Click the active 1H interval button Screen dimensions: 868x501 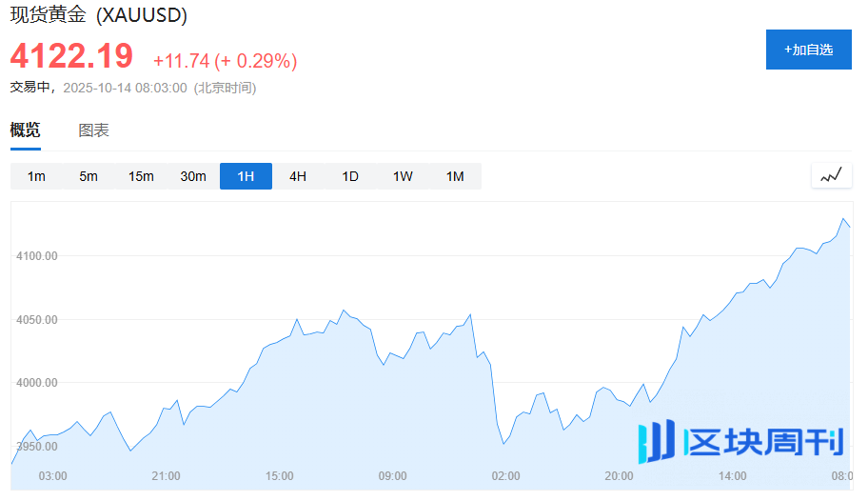246,176
